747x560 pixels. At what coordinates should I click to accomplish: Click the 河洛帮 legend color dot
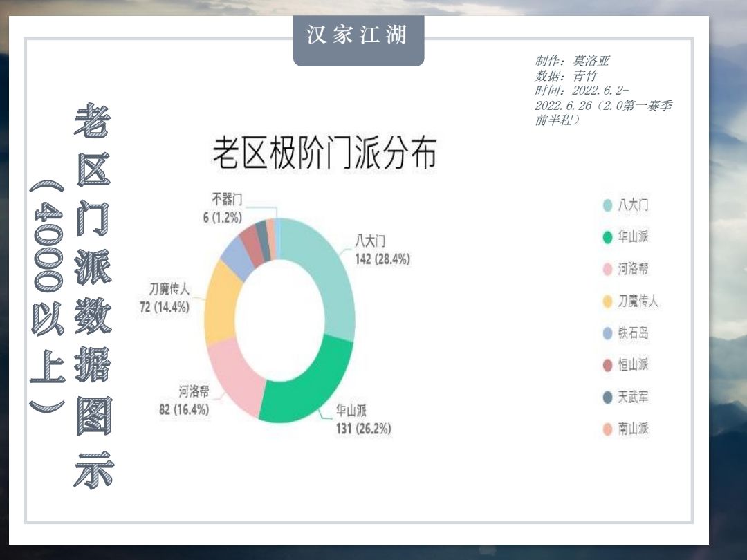607,269
